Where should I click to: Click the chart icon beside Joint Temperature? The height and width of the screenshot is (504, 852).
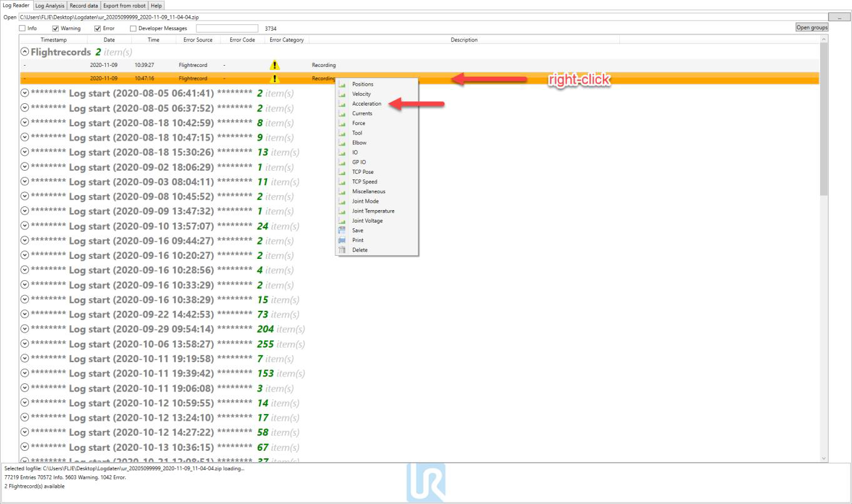pos(342,211)
